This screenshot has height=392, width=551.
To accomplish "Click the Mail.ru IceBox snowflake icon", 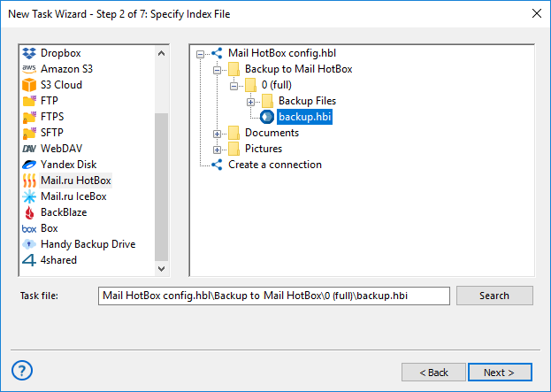I will click(x=29, y=196).
